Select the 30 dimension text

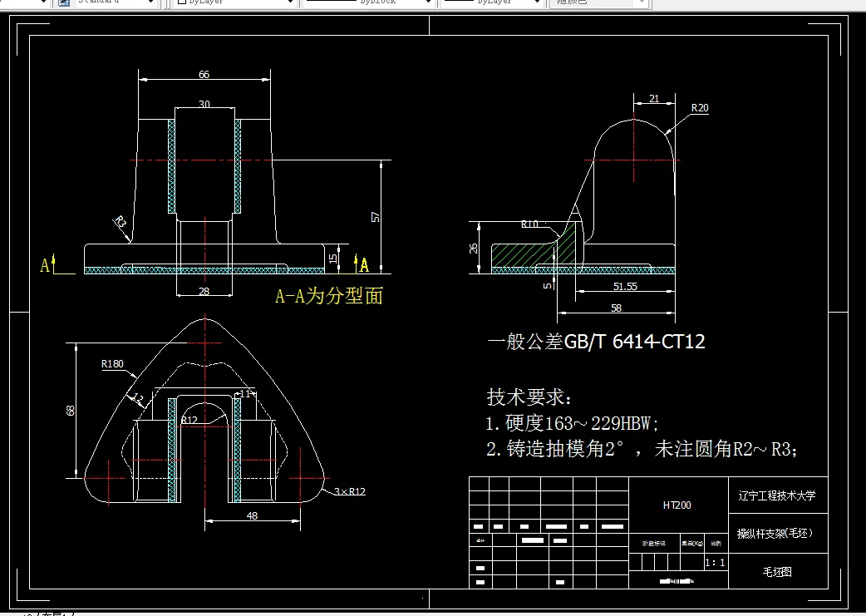coord(204,104)
